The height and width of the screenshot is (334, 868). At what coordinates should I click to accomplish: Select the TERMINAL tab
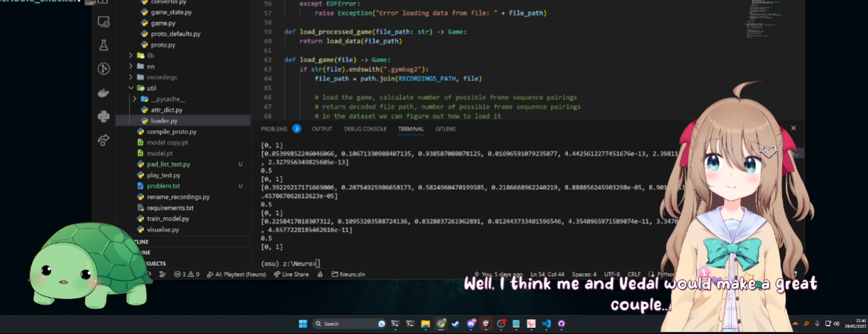pos(411,129)
